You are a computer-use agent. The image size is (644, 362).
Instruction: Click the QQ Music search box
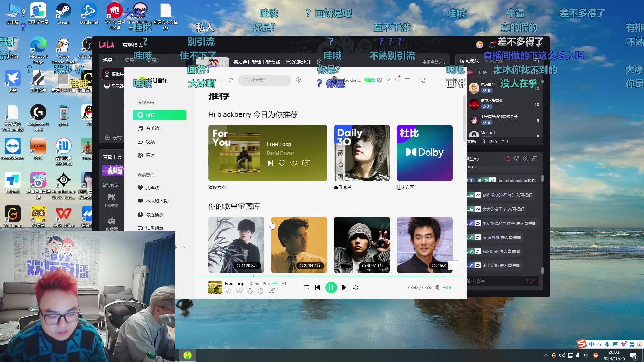[x=265, y=80]
